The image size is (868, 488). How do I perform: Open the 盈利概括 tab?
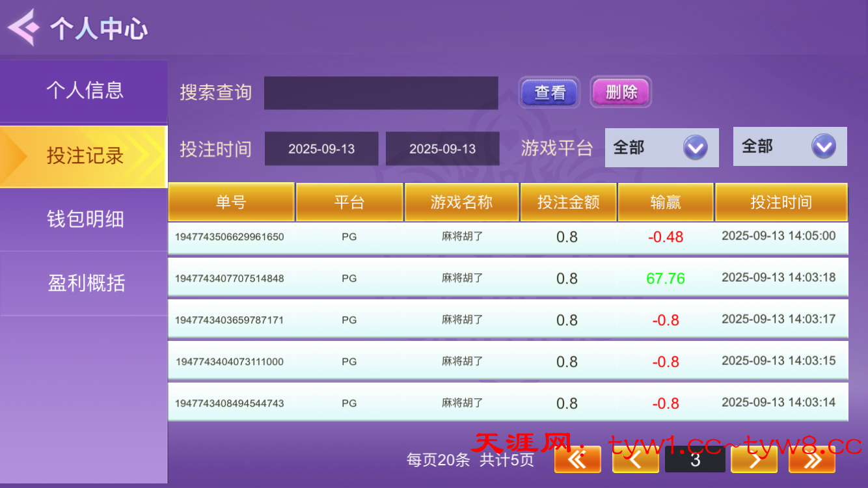pyautogui.click(x=84, y=283)
